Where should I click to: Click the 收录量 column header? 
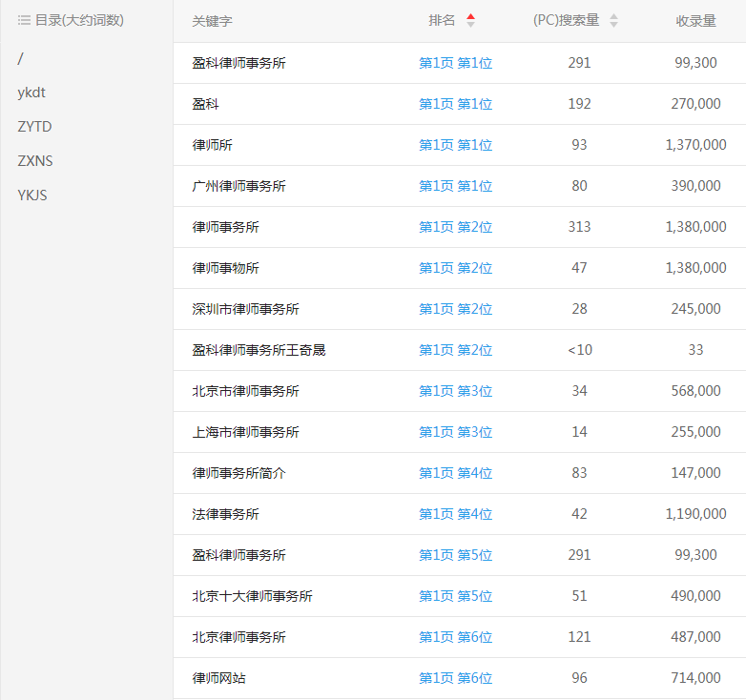(695, 21)
